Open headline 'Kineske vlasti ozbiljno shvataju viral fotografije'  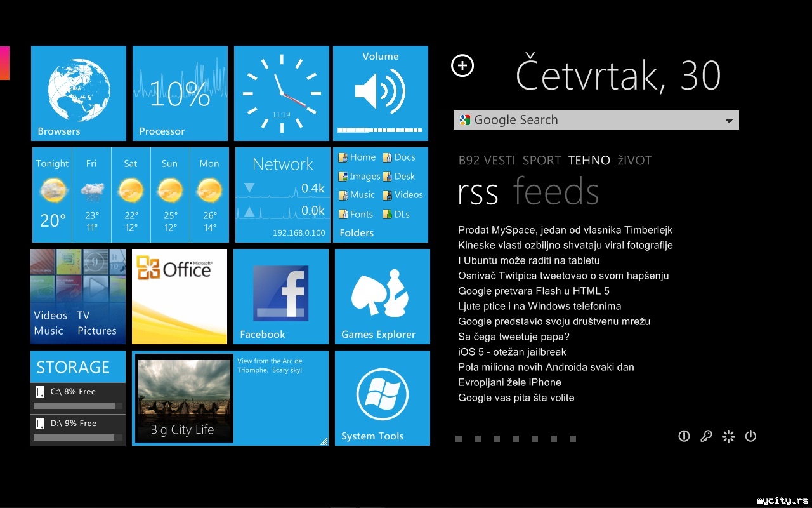tap(565, 245)
